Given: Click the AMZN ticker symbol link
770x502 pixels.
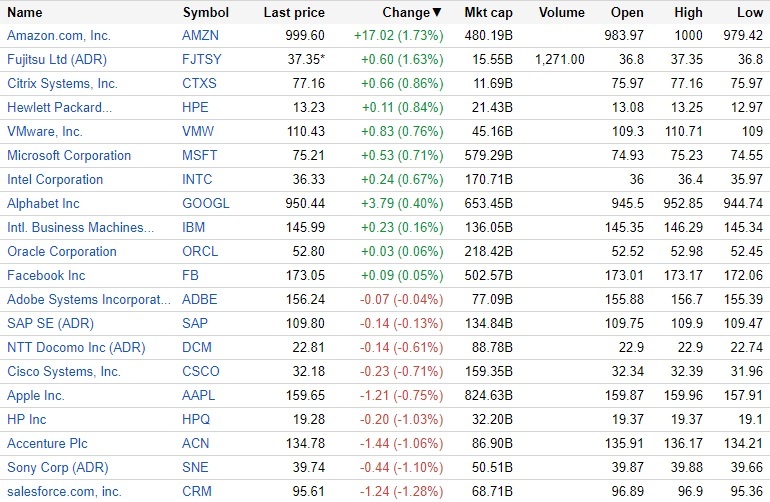Looking at the screenshot, I should tap(200, 35).
